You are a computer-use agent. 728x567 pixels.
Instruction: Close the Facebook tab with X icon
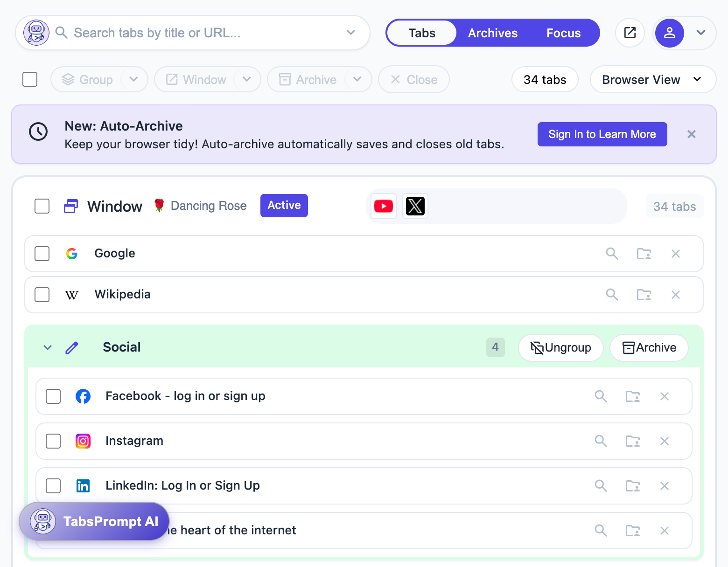point(665,396)
